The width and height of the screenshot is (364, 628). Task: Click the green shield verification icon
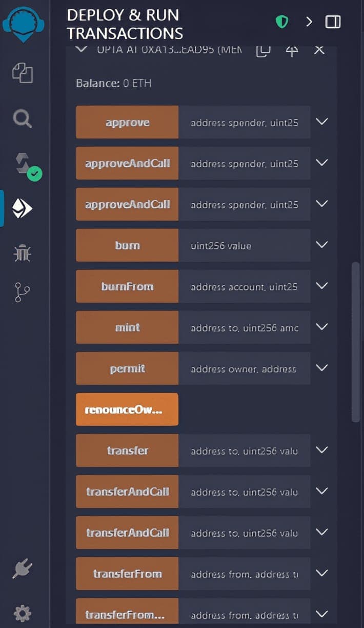coord(282,22)
